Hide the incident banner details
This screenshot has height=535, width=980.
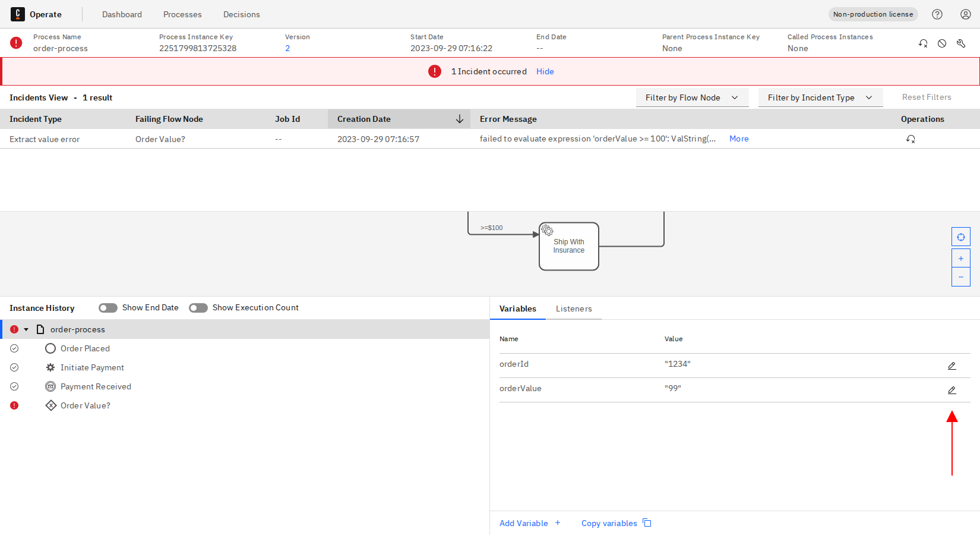[545, 71]
